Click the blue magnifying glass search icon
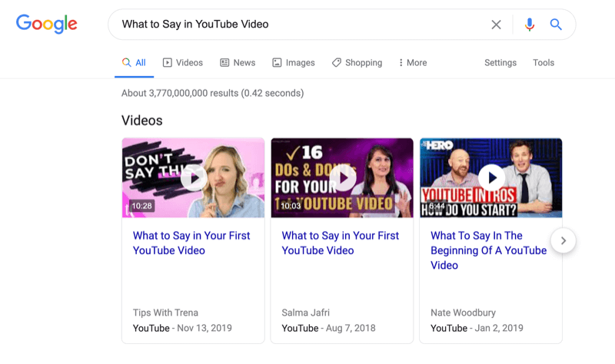The image size is (615, 364). point(556,25)
